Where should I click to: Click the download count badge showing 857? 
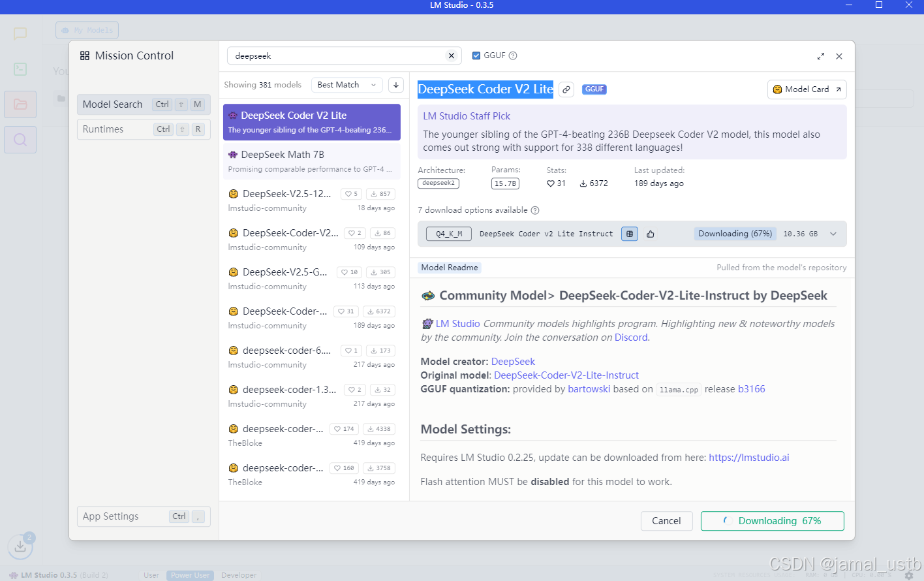coord(380,194)
